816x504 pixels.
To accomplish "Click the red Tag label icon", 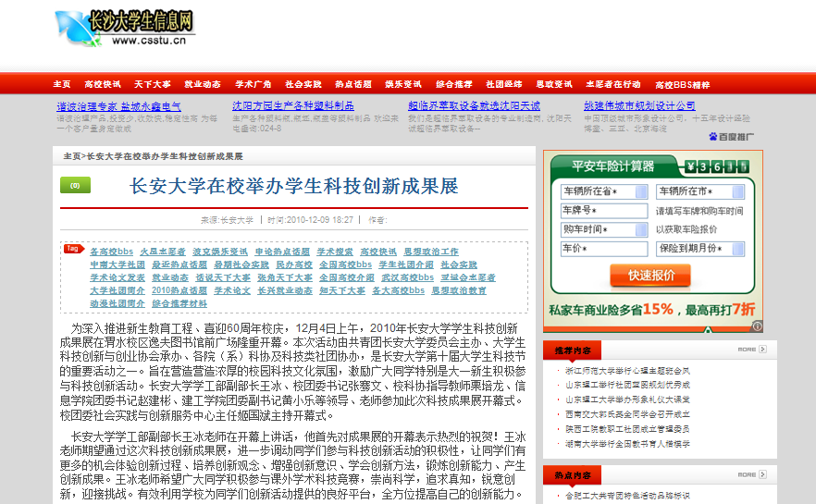I will (x=73, y=249).
